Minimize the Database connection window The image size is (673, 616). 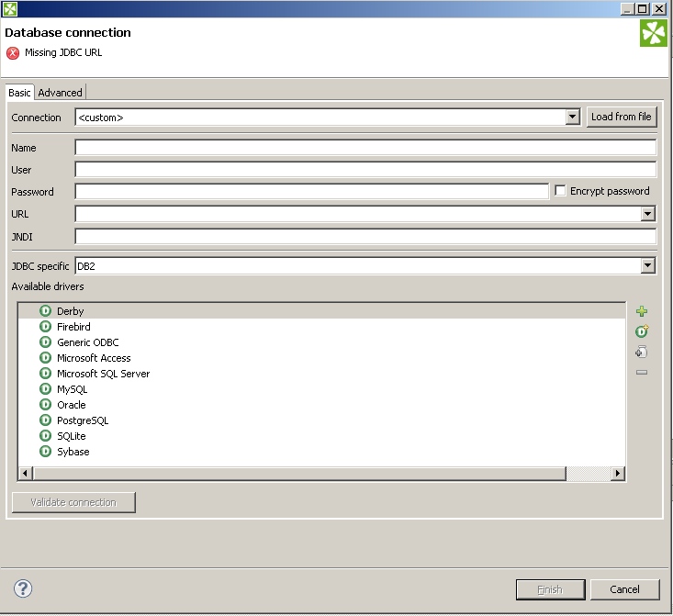628,8
